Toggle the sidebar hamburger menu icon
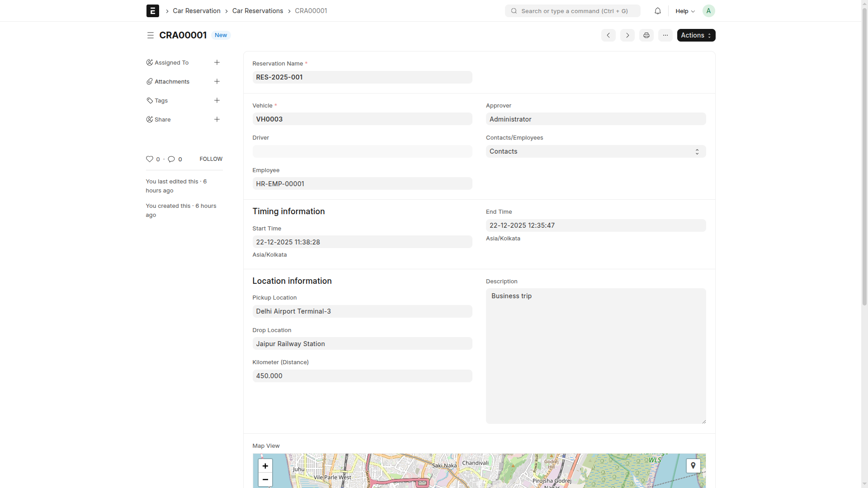The image size is (868, 488). 151,35
